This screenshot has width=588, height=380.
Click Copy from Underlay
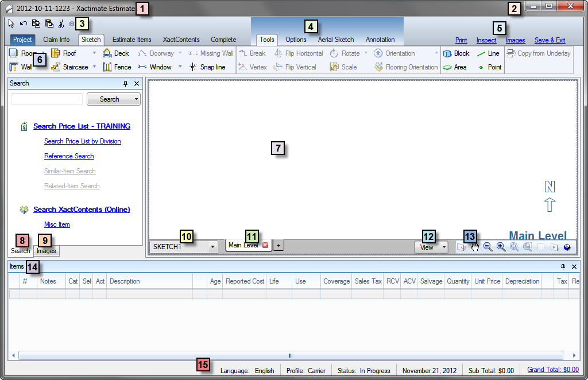click(x=539, y=53)
